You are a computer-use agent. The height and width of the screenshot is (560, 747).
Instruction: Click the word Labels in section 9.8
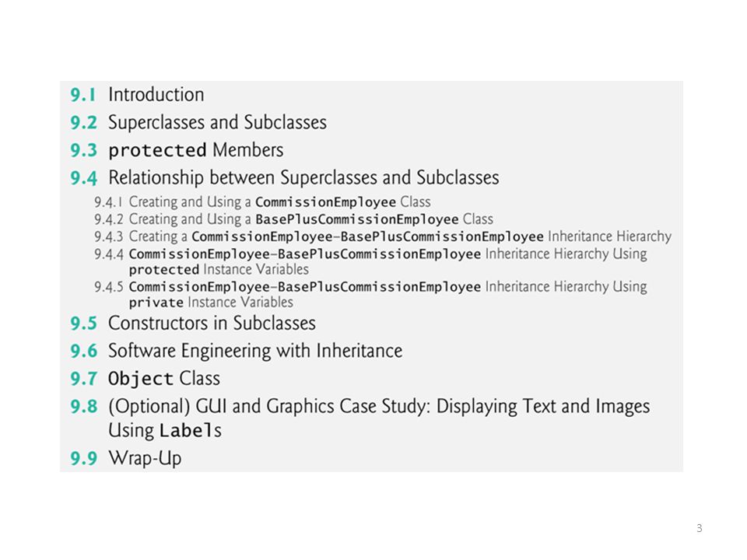pyautogui.click(x=191, y=430)
